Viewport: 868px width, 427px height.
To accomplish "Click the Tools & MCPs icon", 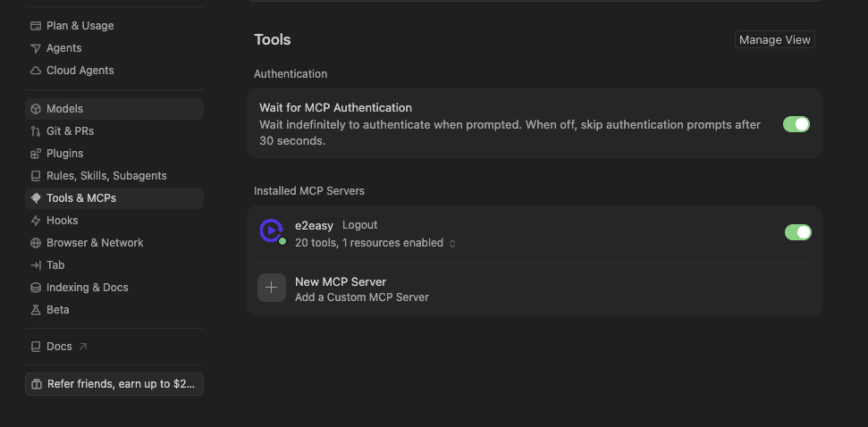I will 36,198.
